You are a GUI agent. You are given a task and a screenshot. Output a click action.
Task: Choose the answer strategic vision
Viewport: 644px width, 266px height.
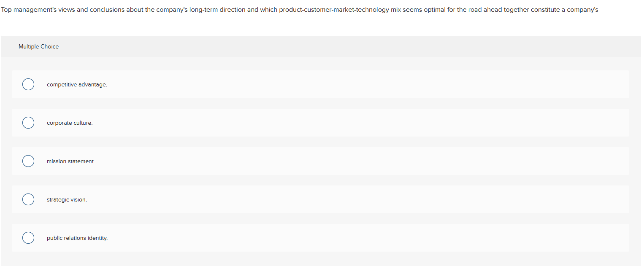pyautogui.click(x=67, y=199)
